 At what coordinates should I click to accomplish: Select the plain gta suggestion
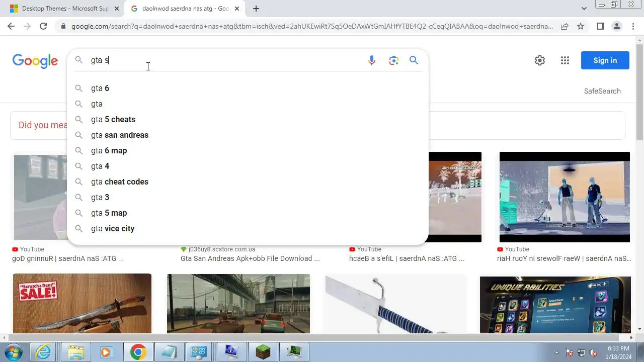(x=248, y=104)
